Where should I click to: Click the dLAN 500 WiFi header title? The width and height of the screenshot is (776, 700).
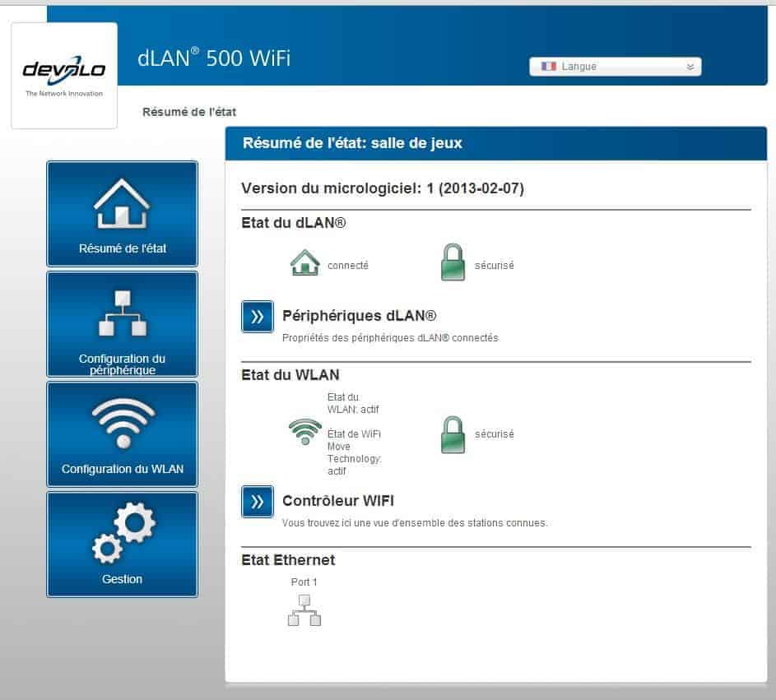213,58
